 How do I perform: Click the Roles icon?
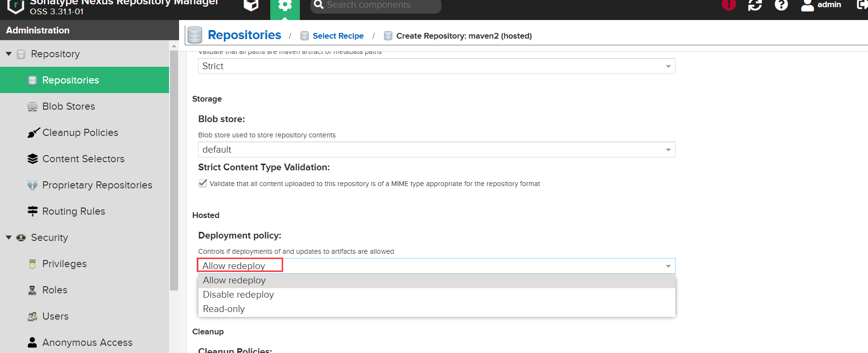tap(32, 290)
